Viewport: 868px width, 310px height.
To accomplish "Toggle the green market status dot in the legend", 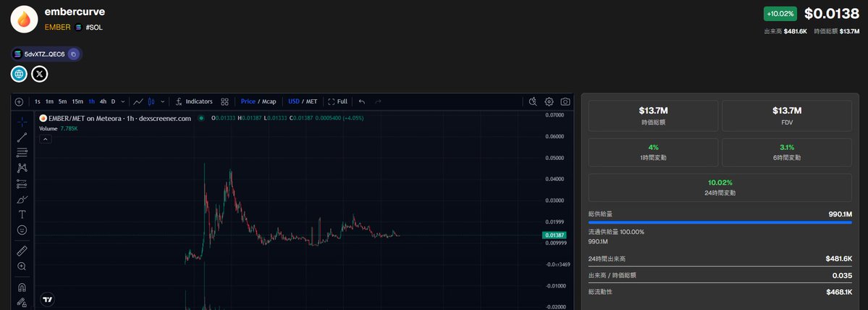I will click(201, 118).
